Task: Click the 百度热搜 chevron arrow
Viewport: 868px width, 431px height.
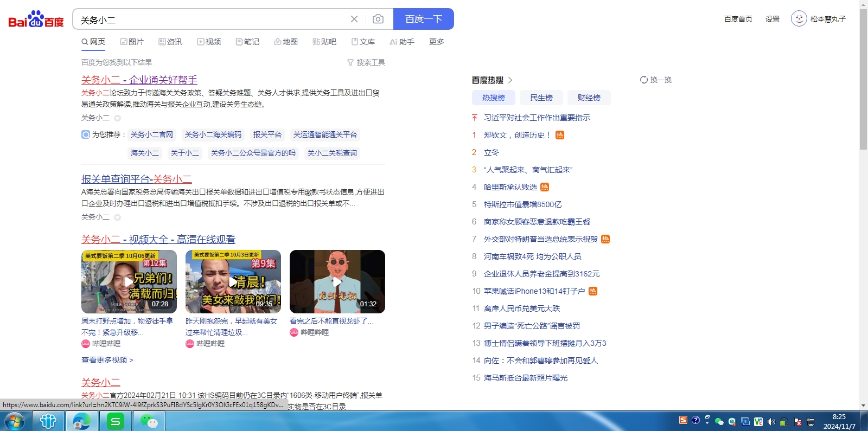Action: 510,80
